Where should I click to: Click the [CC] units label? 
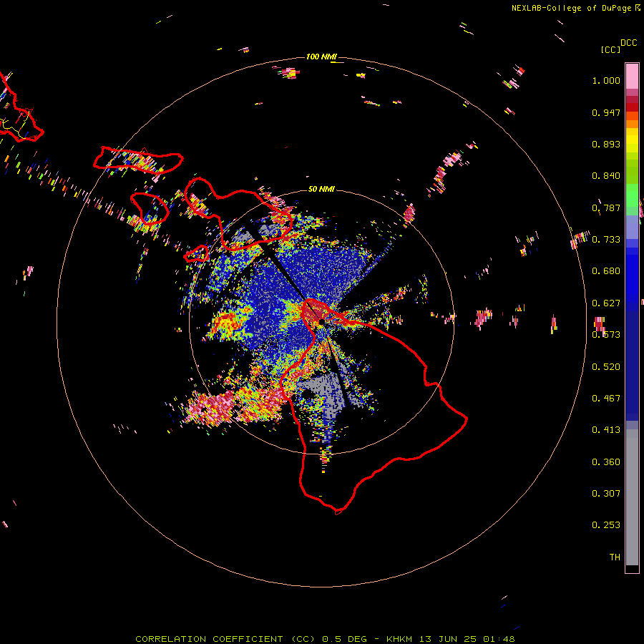[610, 49]
